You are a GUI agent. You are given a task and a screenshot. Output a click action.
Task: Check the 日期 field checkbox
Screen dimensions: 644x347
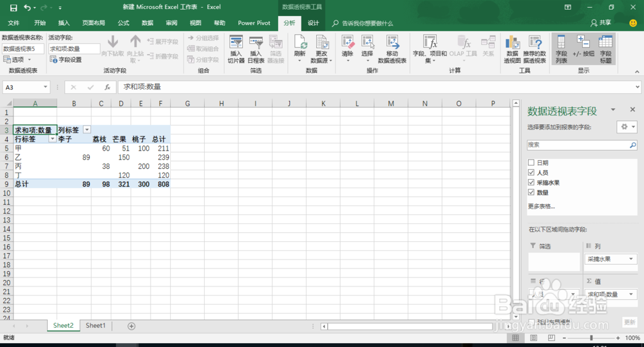coord(531,163)
